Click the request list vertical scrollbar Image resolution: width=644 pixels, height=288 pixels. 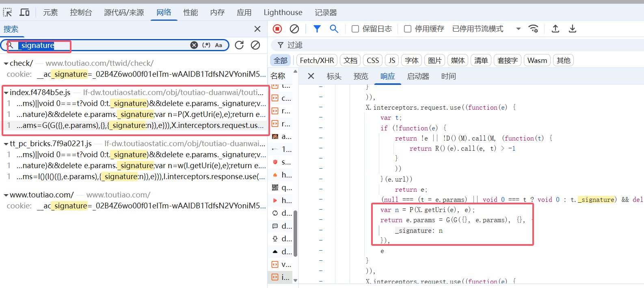(x=295, y=234)
